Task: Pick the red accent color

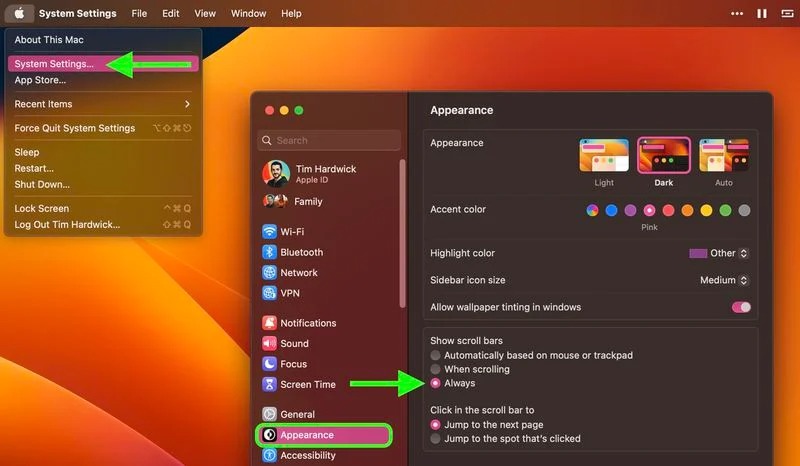Action: [x=668, y=210]
